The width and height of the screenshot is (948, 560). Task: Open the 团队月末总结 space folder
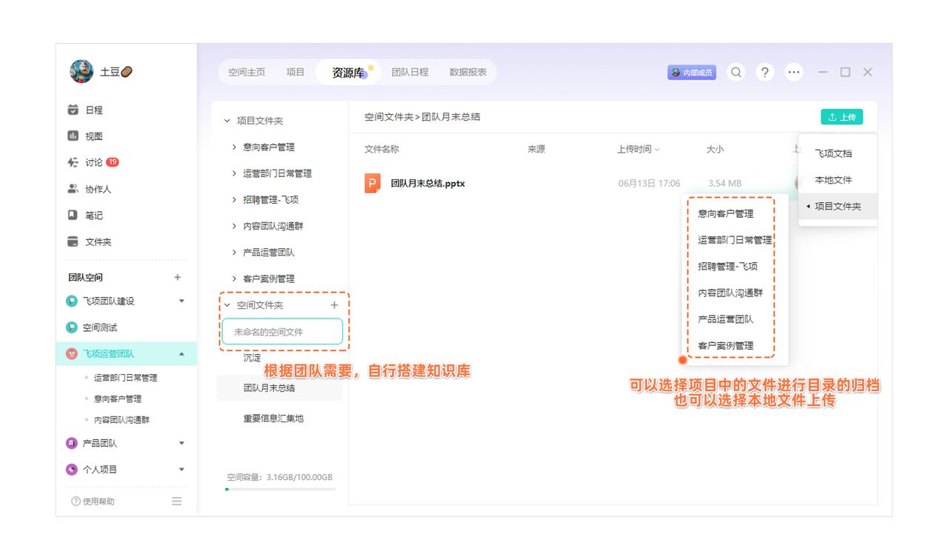coord(279,388)
